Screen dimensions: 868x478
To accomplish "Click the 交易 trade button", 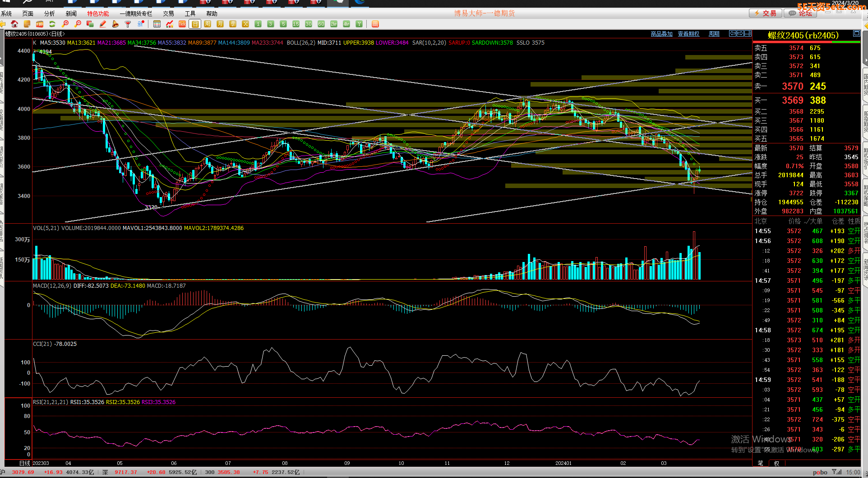I will pos(765,14).
